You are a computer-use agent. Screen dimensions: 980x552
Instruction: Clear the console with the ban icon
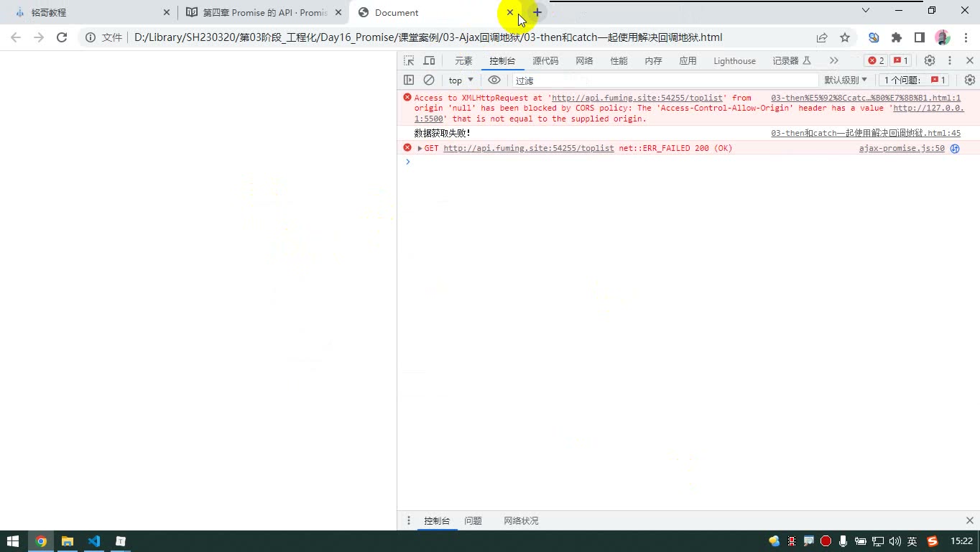(429, 80)
